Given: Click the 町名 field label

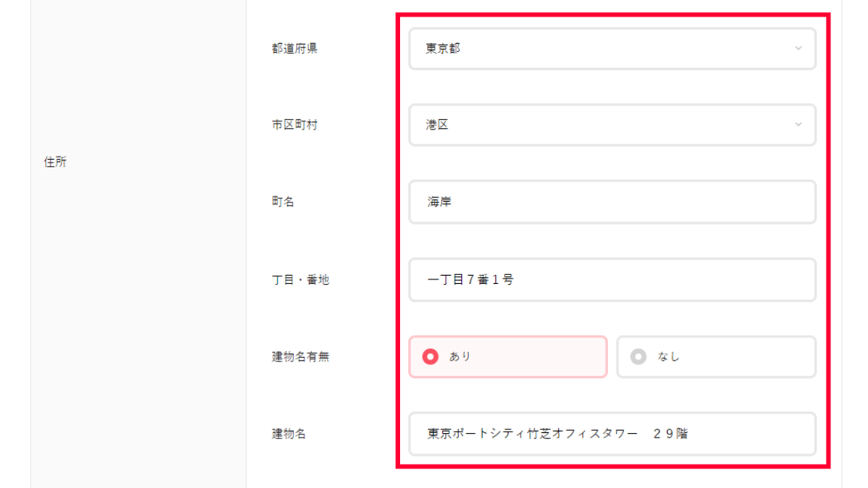Looking at the screenshot, I should tap(283, 202).
